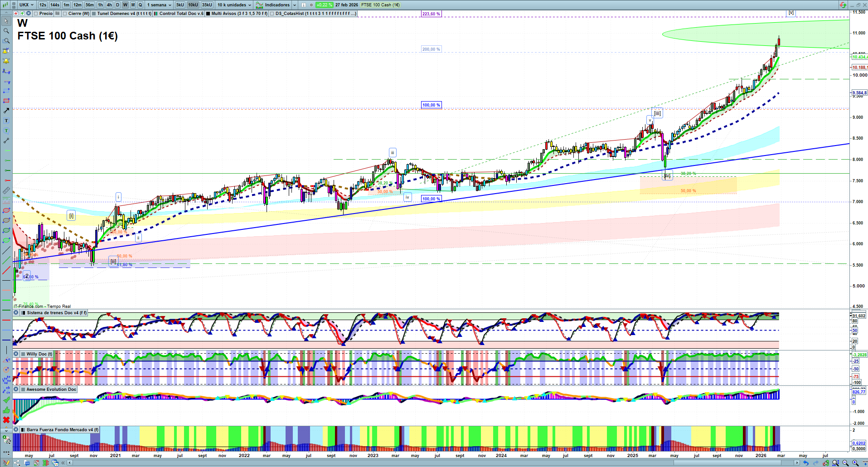Close the Barra Fuerza Fondo Mercado panel

16,430
